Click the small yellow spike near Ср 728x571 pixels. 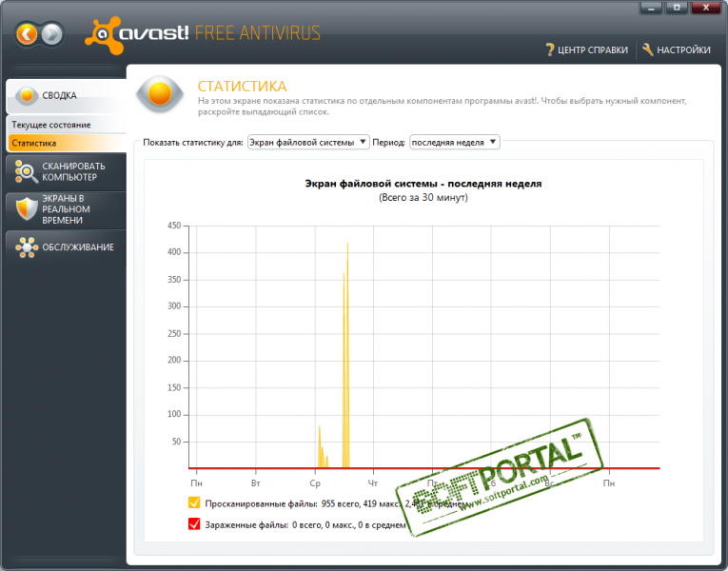322,448
